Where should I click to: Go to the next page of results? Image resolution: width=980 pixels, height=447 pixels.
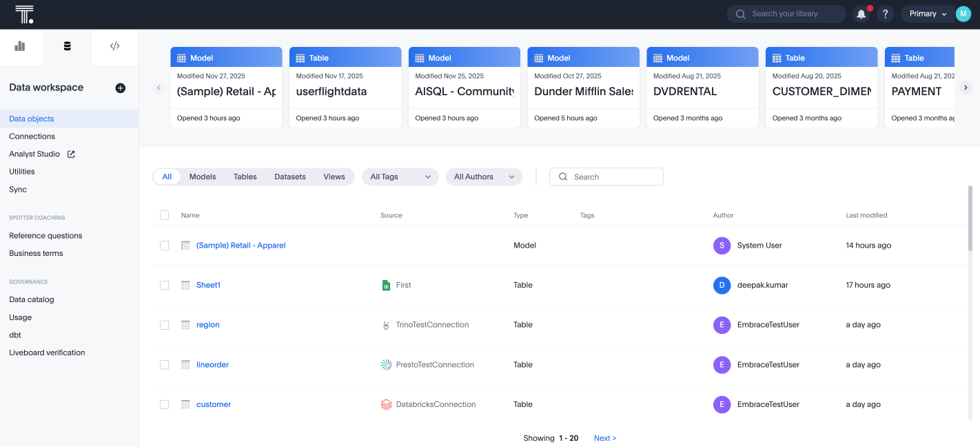coord(604,437)
